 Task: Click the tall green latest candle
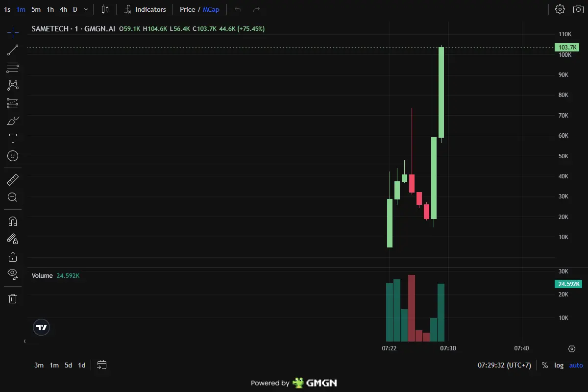tap(441, 92)
